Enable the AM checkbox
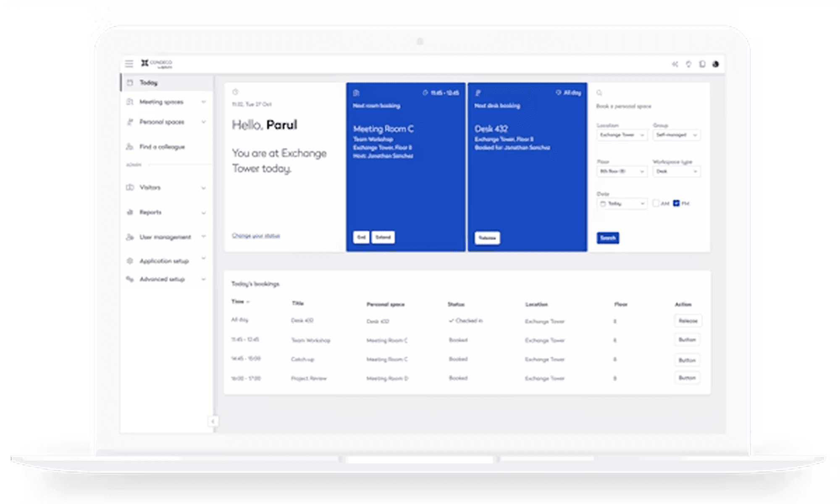The height and width of the screenshot is (504, 840). (656, 203)
